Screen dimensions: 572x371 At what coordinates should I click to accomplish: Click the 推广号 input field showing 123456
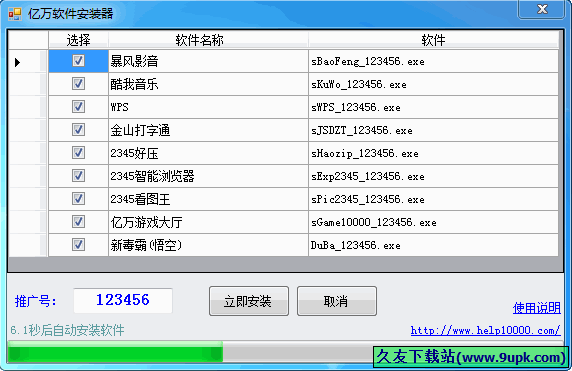(x=123, y=300)
